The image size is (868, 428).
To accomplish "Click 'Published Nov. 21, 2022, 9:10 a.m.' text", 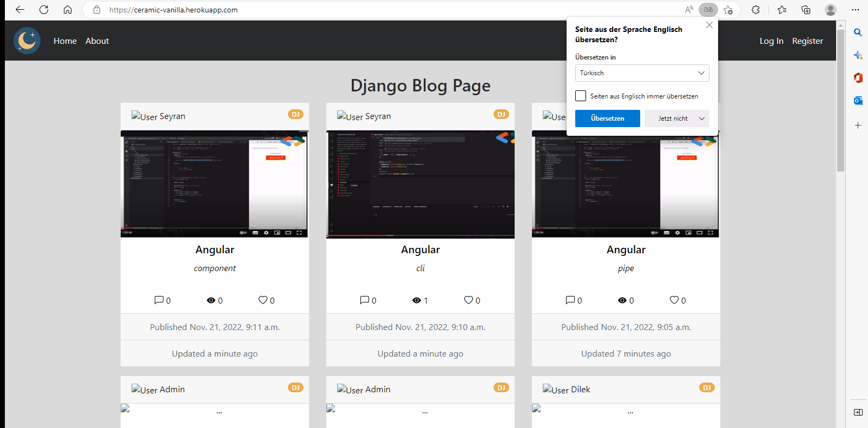I will pos(420,327).
